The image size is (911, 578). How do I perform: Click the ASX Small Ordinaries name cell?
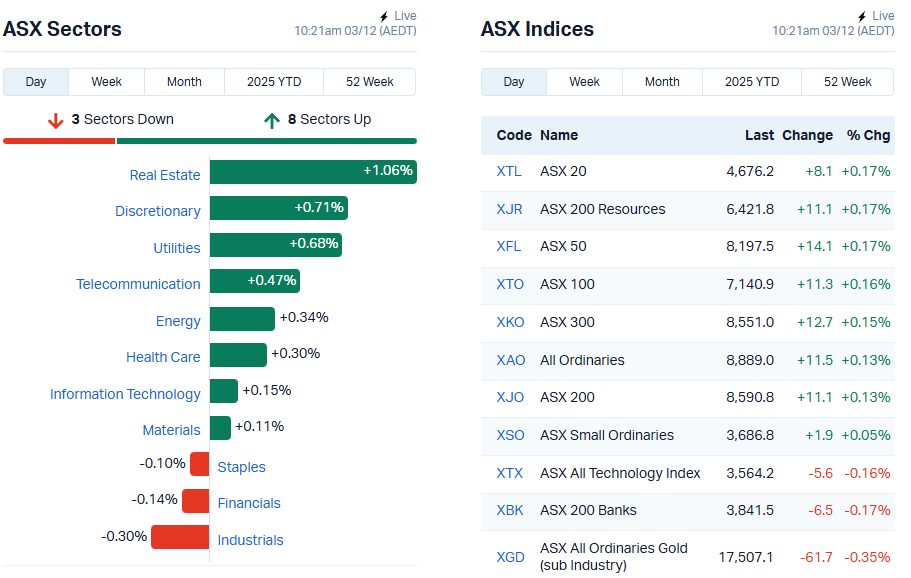click(607, 435)
